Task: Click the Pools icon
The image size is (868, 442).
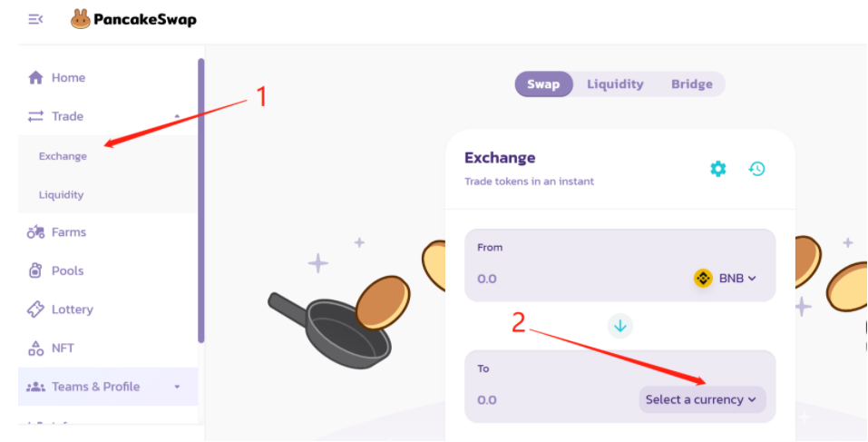Action: 36,270
